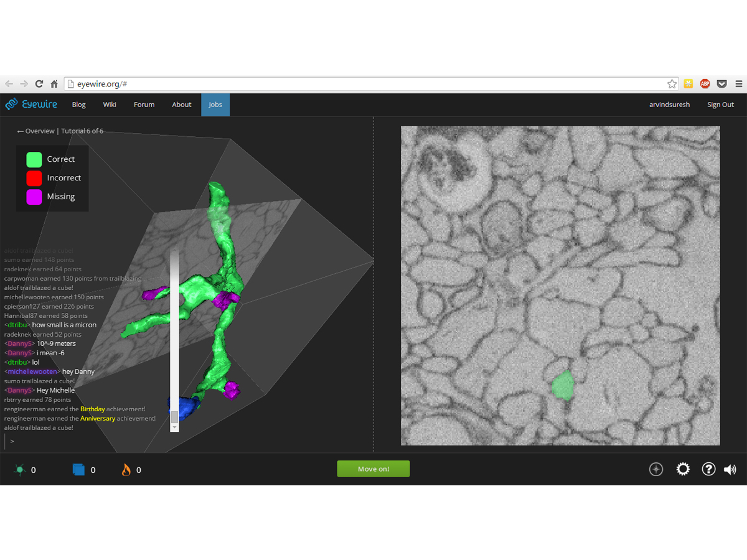This screenshot has width=747, height=560.
Task: Reload the page in the browser
Action: [x=39, y=84]
